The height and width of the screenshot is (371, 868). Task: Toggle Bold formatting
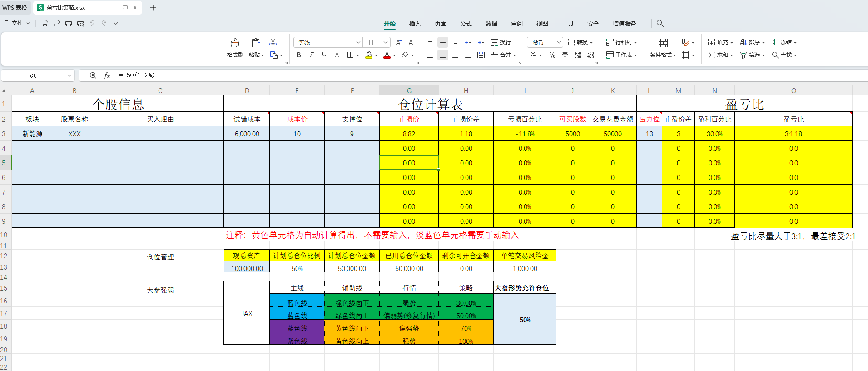(x=298, y=55)
